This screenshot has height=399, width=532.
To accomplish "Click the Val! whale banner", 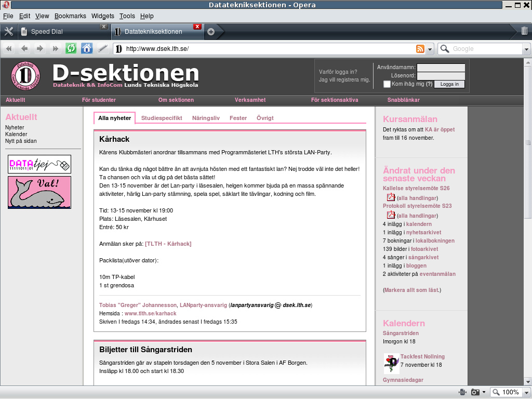I will click(39, 192).
